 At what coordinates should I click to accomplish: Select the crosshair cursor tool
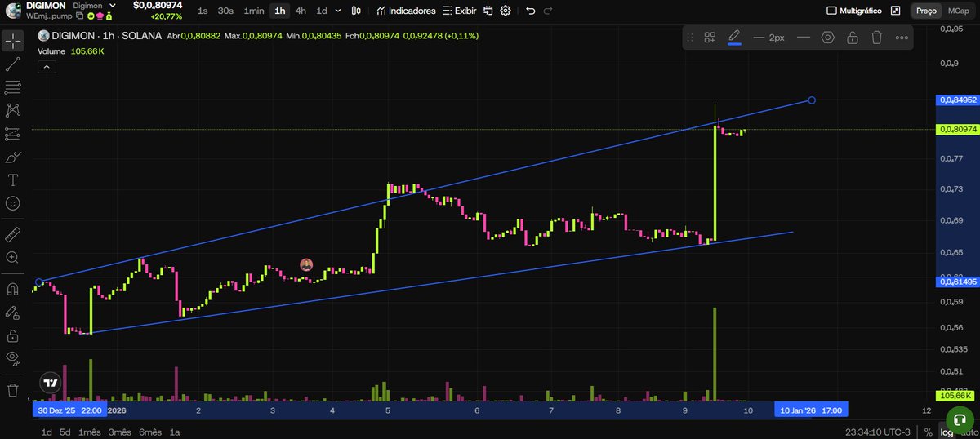click(x=12, y=41)
